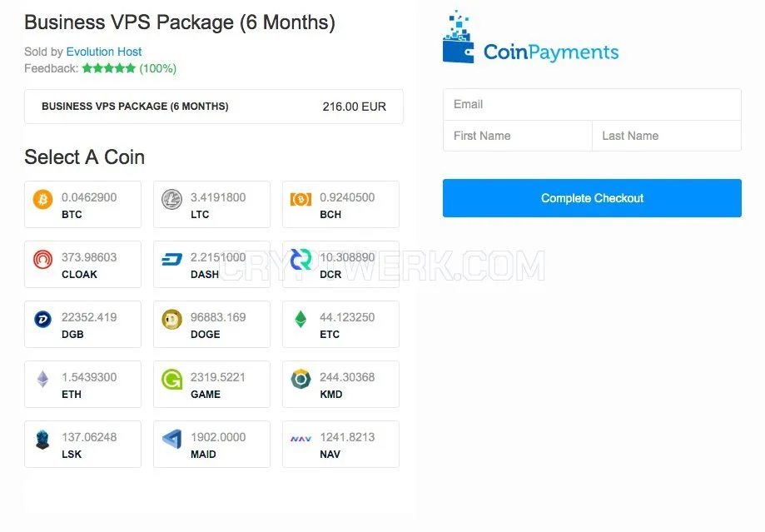
Task: Pick the NAV coin icon
Action: (x=301, y=440)
